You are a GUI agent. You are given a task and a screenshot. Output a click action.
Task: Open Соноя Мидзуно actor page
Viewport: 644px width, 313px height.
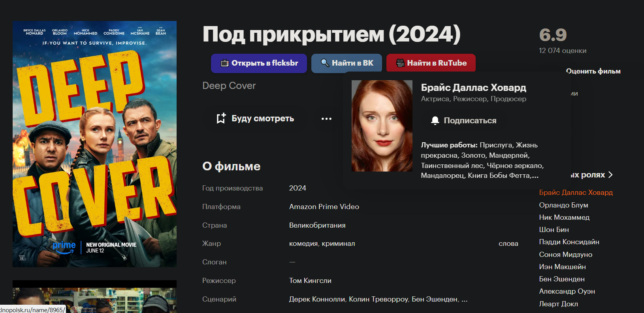565,255
